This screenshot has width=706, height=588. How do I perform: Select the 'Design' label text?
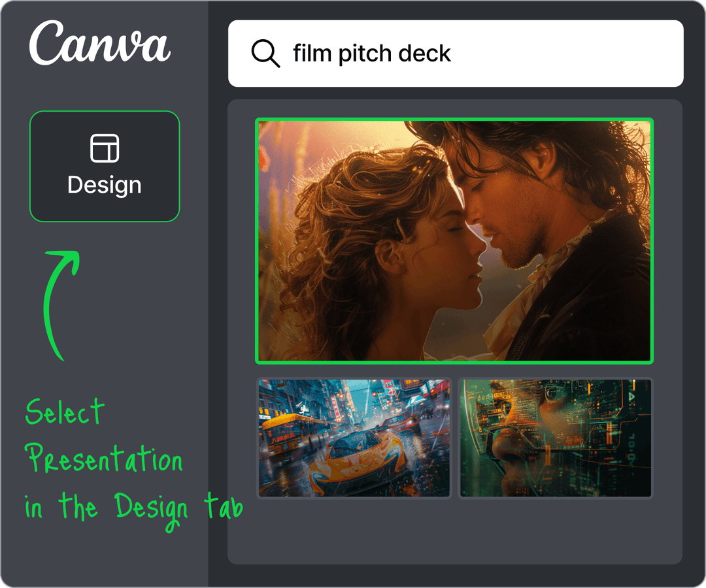click(x=105, y=186)
